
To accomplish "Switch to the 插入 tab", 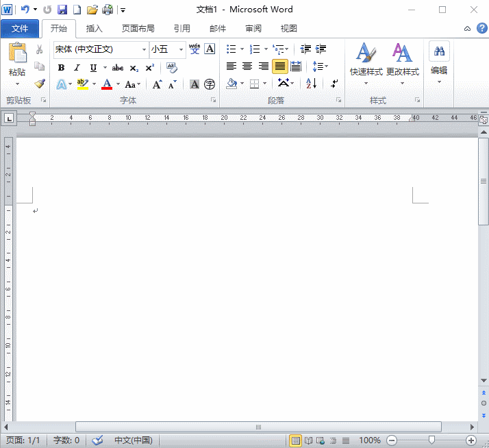I will click(95, 29).
